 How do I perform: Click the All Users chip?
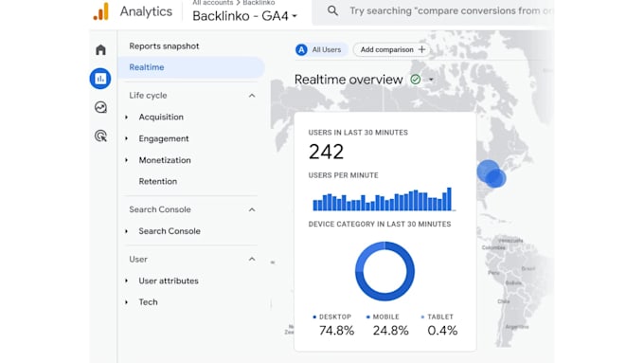pyautogui.click(x=321, y=49)
